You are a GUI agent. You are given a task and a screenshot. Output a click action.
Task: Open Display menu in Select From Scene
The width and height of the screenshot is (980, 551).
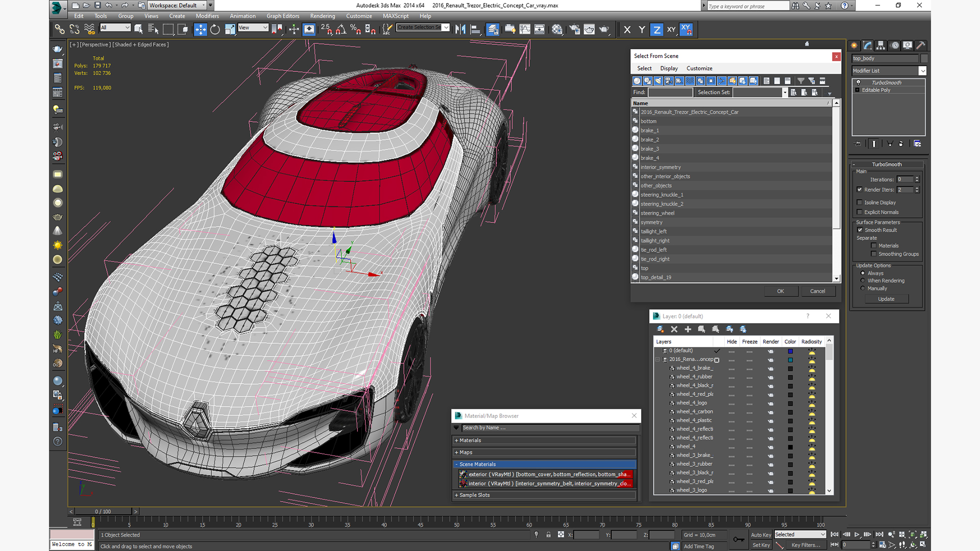click(x=669, y=68)
